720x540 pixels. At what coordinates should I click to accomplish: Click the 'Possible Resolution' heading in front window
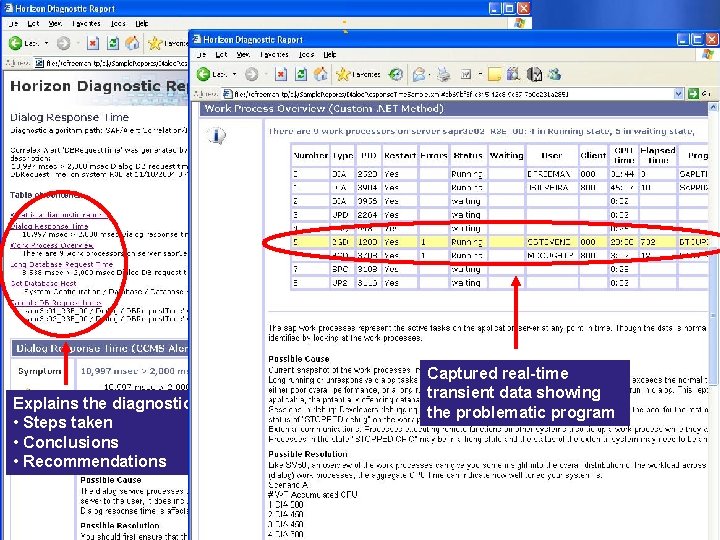coord(308,454)
